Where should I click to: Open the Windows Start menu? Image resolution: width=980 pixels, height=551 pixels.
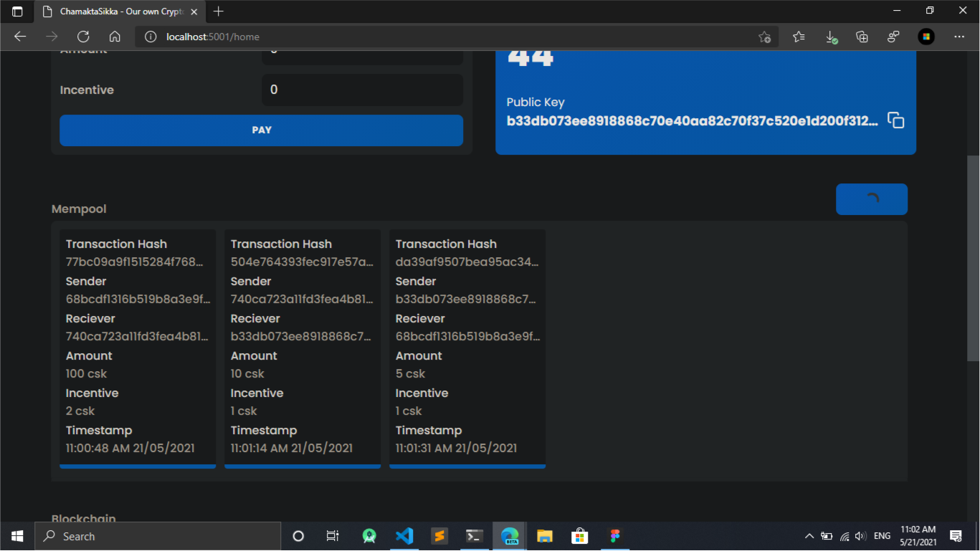click(17, 536)
